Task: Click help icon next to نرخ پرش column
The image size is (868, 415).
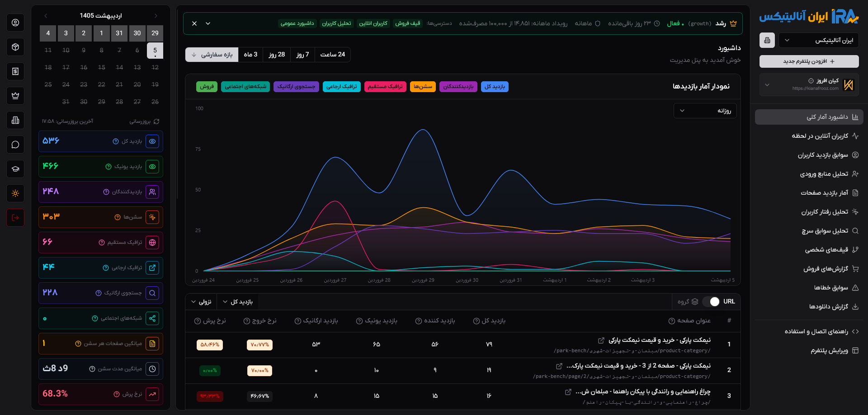Action: coord(198,321)
